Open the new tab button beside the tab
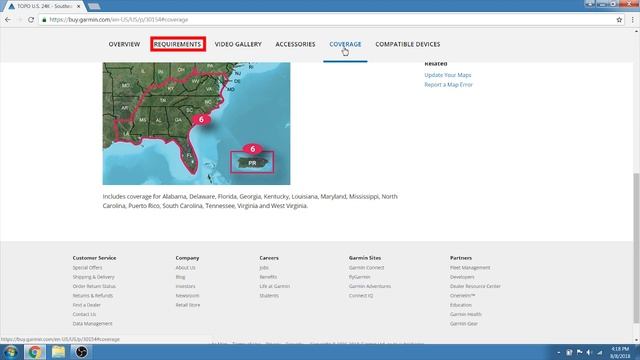Screen dimensions: 640x360 [94, 7]
